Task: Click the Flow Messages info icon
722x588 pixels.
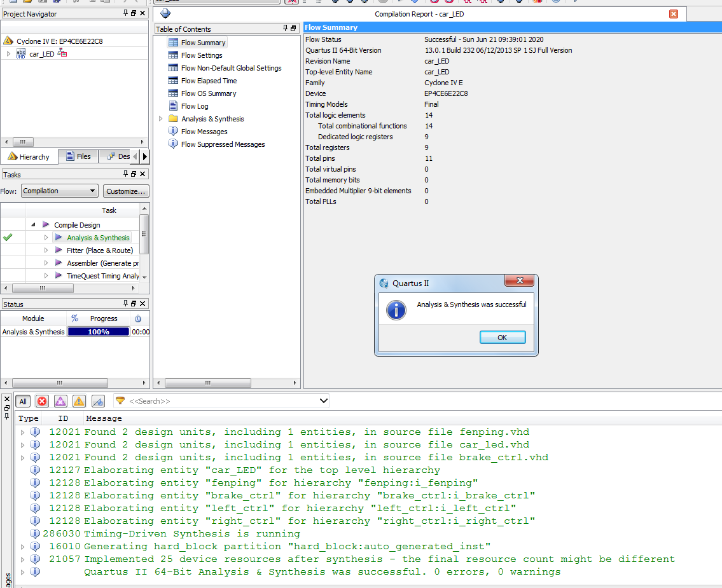Action: click(x=173, y=132)
